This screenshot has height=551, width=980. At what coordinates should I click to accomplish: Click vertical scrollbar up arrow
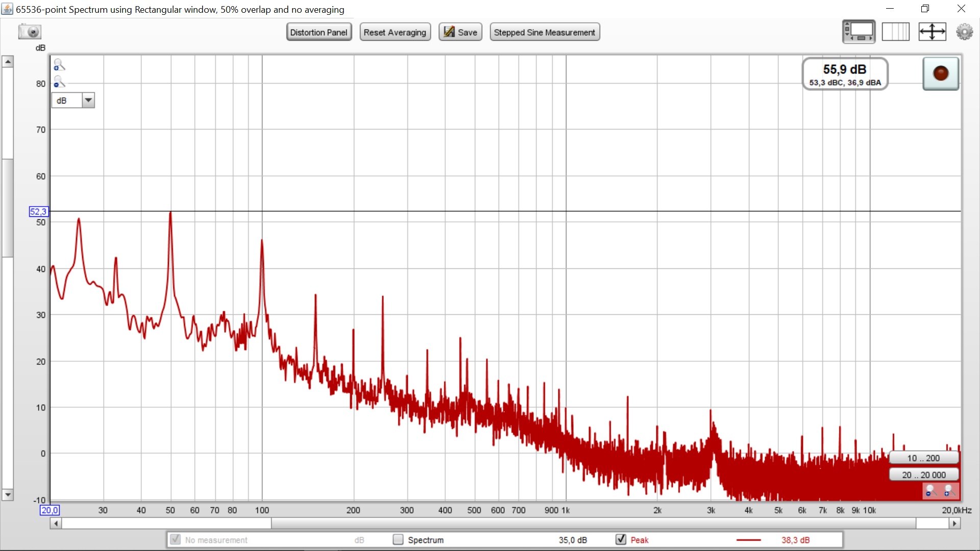click(x=8, y=62)
